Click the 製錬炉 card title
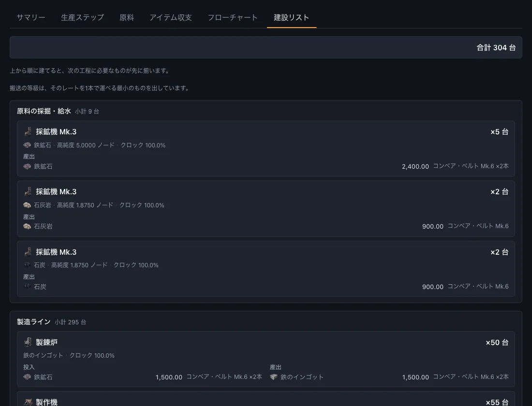 (x=46, y=343)
